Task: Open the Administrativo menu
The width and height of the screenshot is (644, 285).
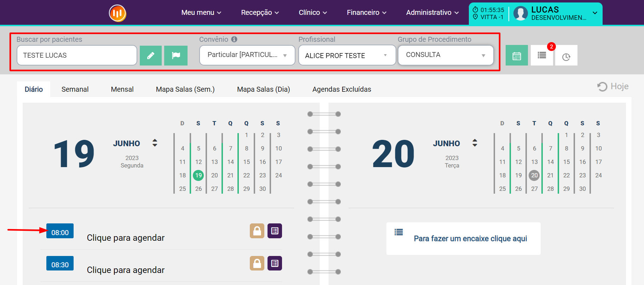Action: 432,12
